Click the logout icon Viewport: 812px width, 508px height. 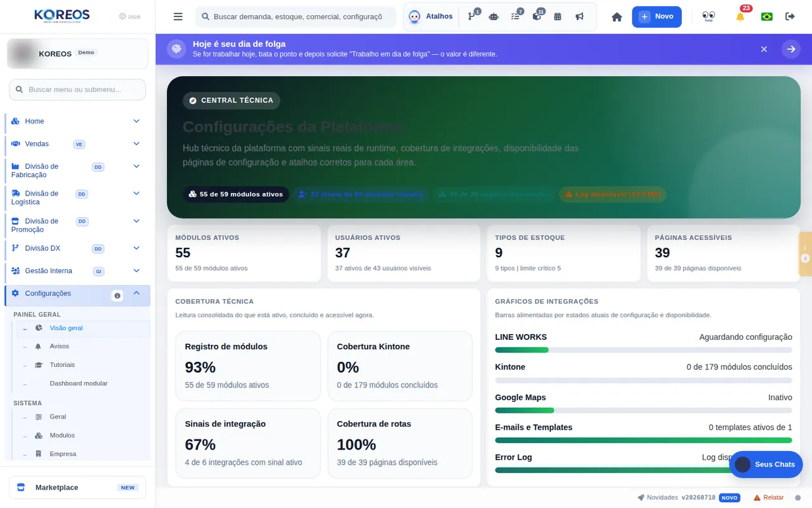pyautogui.click(x=790, y=17)
